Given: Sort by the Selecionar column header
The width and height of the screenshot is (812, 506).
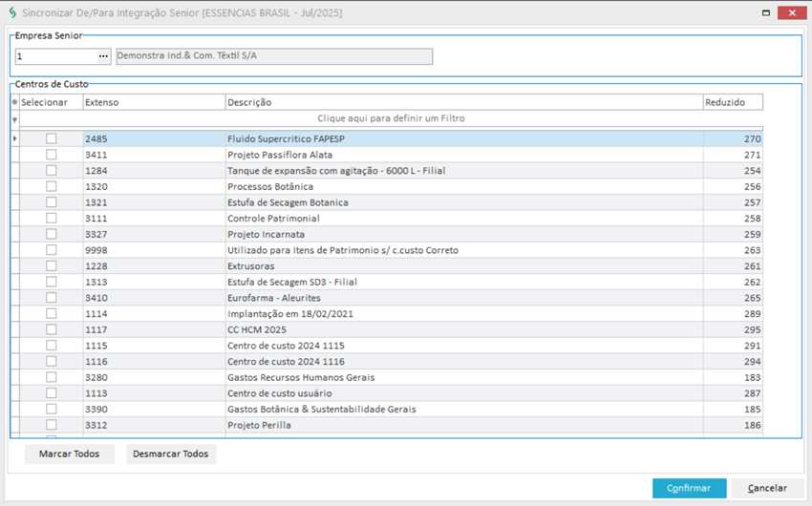Looking at the screenshot, I should (x=51, y=102).
